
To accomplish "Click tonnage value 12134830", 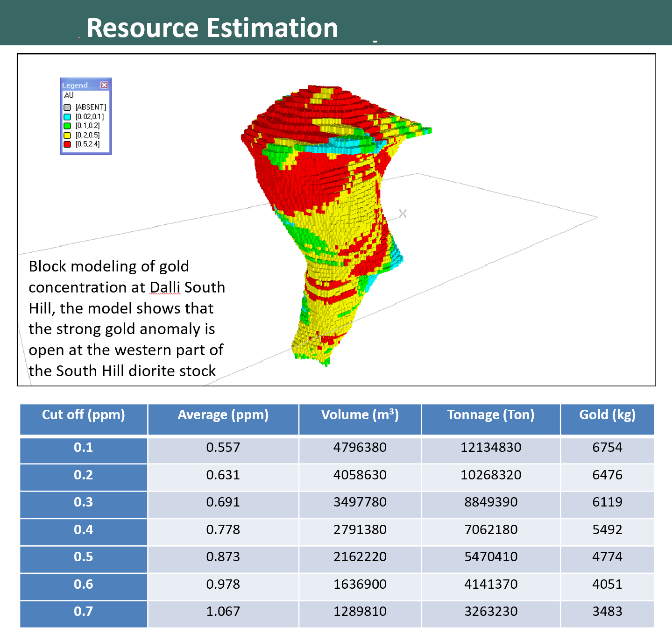I will (491, 448).
